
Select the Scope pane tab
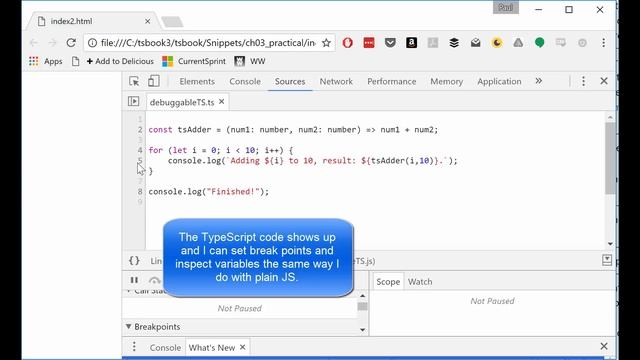(388, 282)
